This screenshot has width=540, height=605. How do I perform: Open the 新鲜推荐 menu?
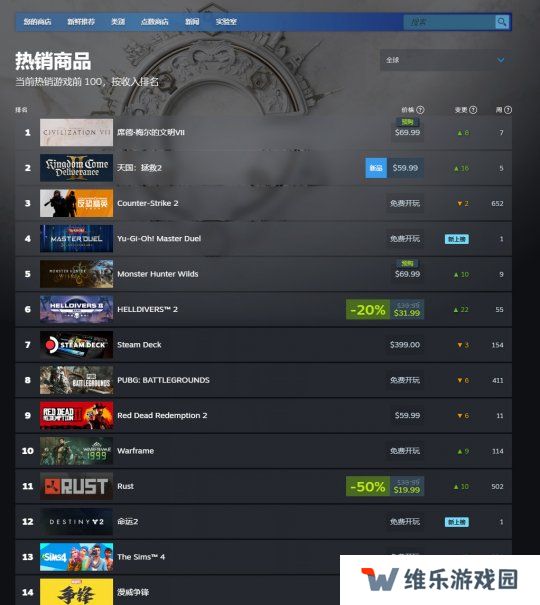(81, 22)
